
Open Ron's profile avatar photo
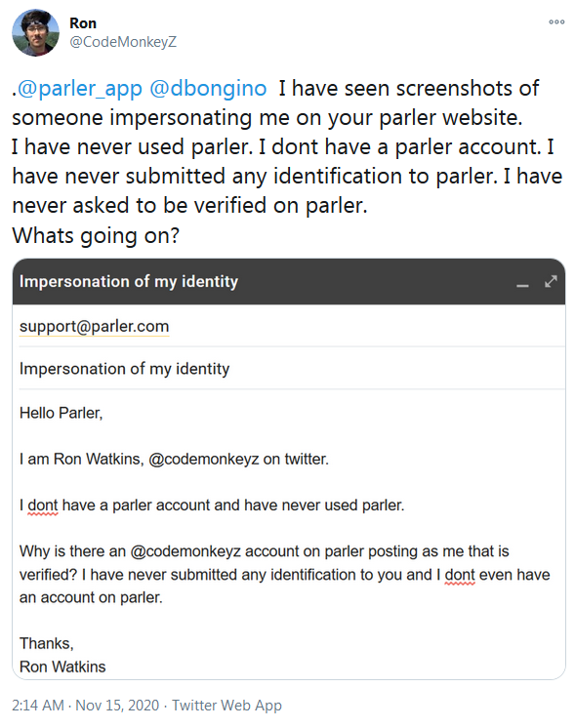pos(35,32)
